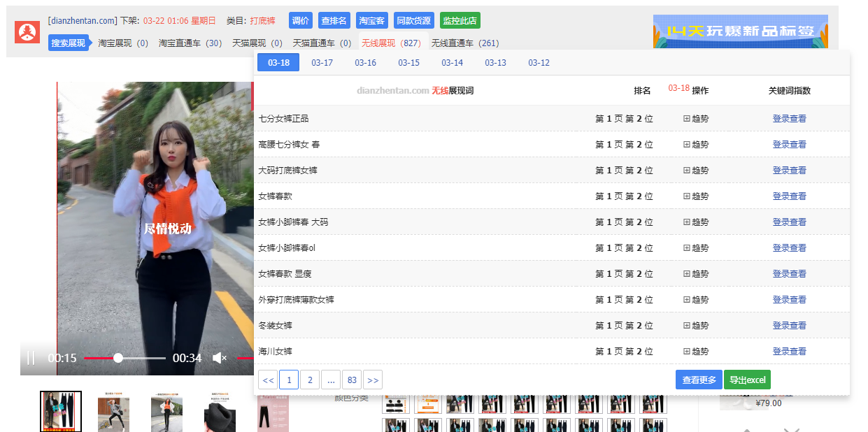Click the 导出excel button
Image resolution: width=868 pixels, height=432 pixels.
[x=747, y=380]
